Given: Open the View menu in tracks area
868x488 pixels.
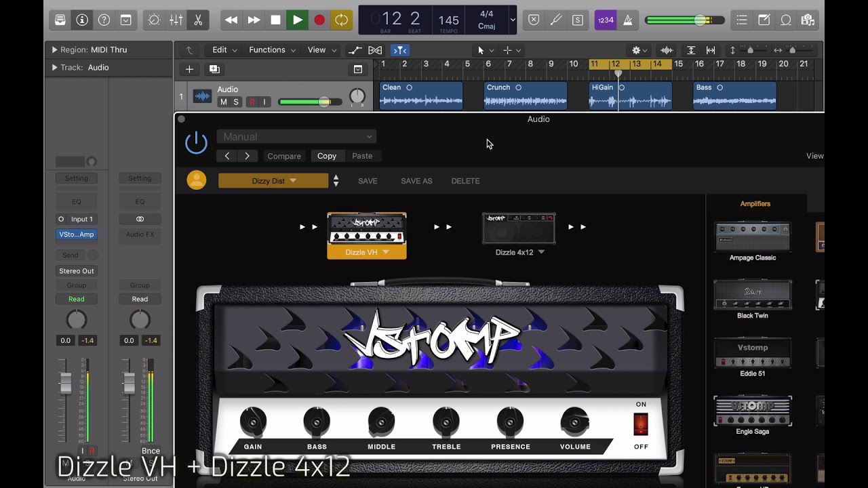Looking at the screenshot, I should point(321,49).
